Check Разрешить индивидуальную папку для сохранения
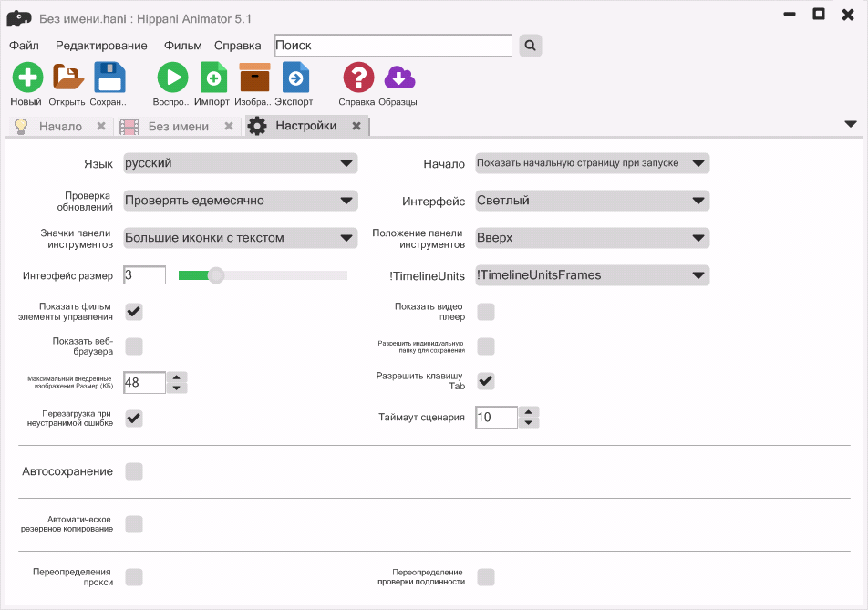868x610 pixels. tap(486, 346)
